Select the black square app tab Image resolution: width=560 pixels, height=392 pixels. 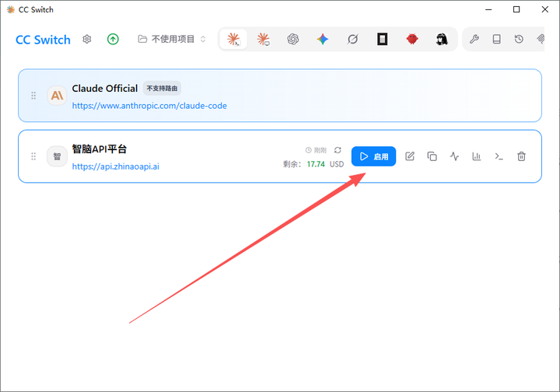382,39
